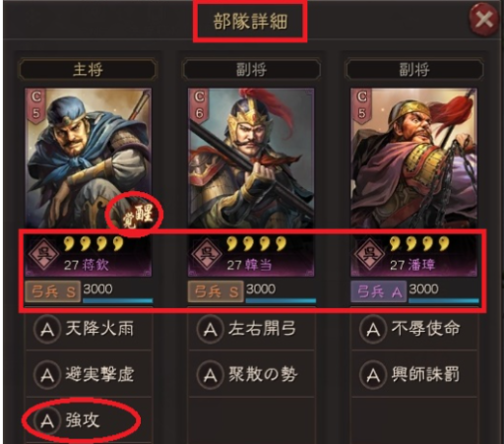This screenshot has width=504, height=444.
Task: Select the 強攻 skill entry
Action: click(x=89, y=420)
